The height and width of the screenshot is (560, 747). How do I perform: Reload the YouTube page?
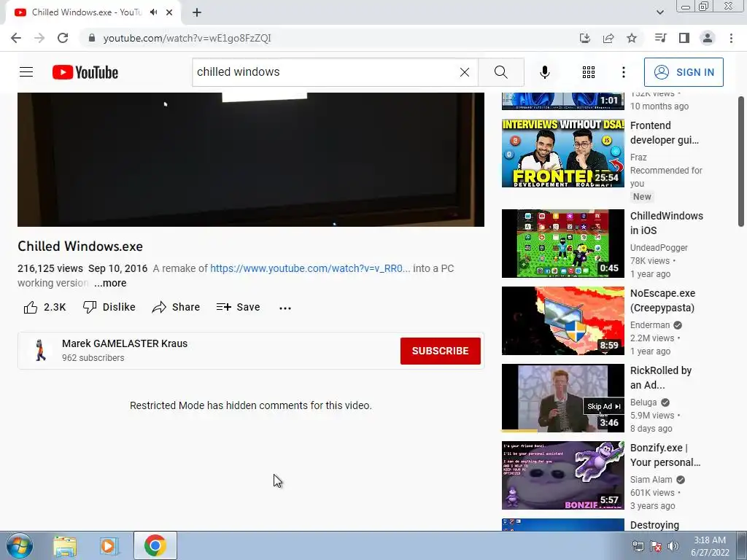tap(63, 38)
